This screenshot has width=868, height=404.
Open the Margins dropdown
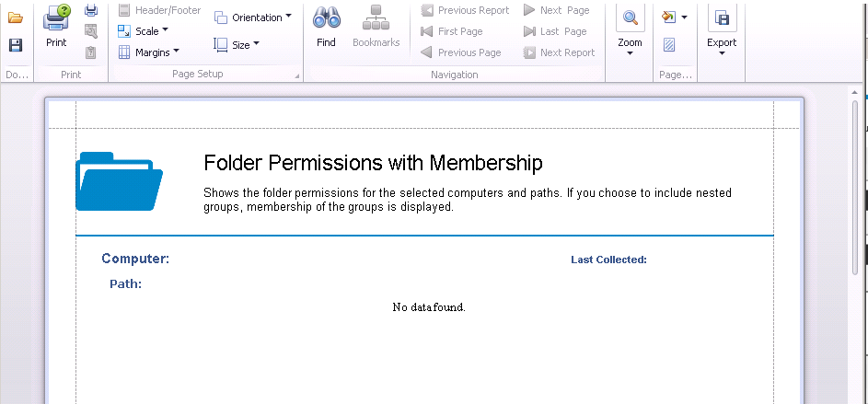[149, 52]
